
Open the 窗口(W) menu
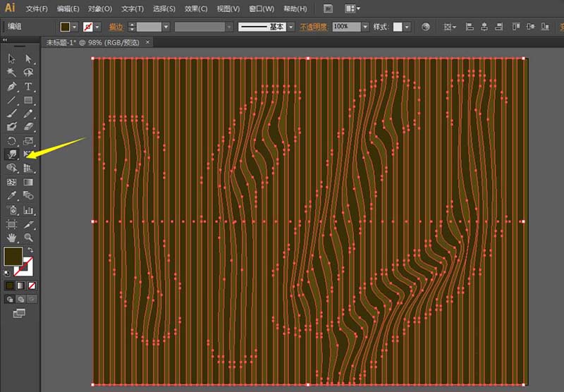click(262, 8)
